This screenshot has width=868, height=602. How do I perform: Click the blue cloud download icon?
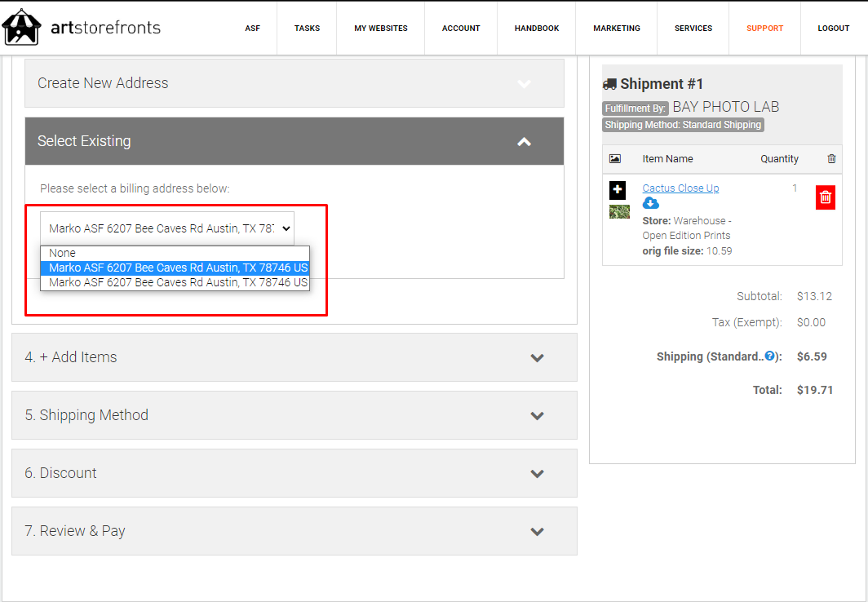(650, 204)
